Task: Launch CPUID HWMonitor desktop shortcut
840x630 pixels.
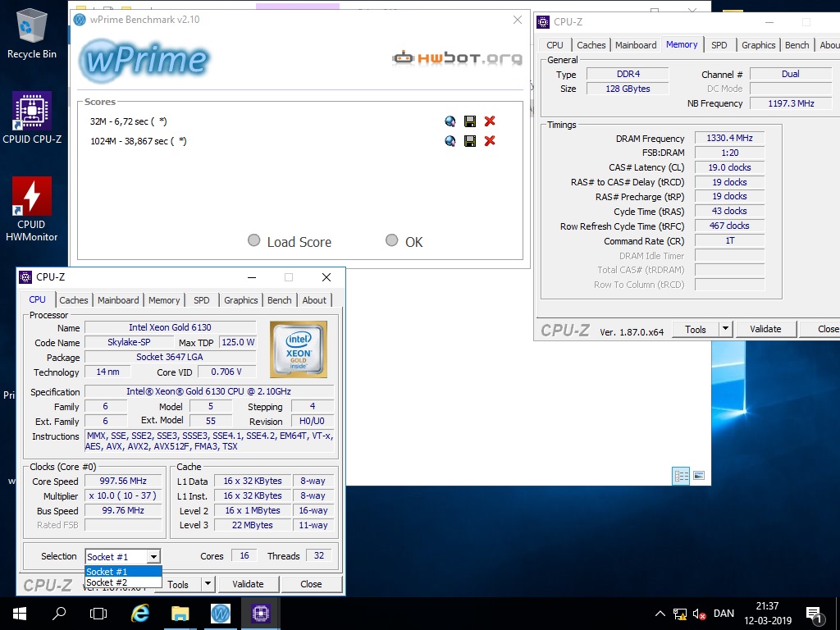Action: (x=32, y=209)
